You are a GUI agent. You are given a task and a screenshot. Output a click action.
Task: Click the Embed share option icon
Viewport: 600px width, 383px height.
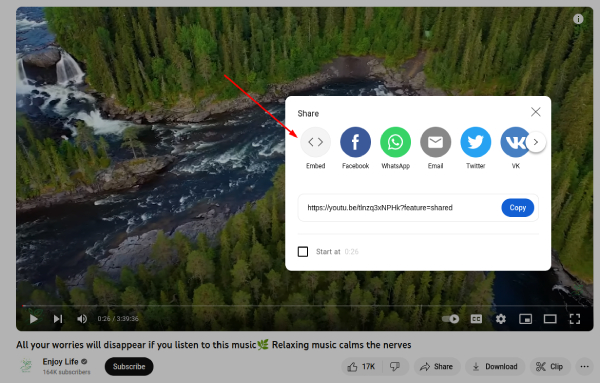click(315, 142)
